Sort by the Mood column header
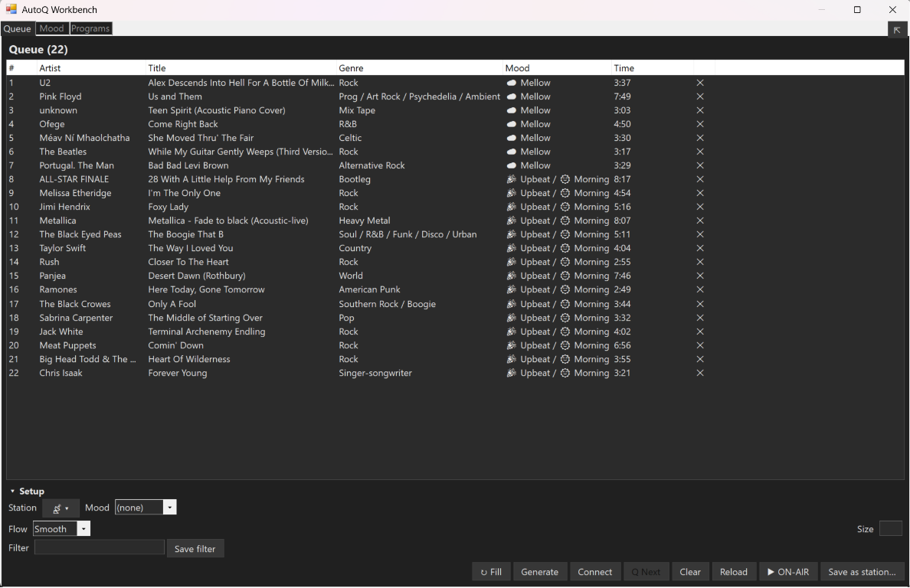 pyautogui.click(x=557, y=68)
